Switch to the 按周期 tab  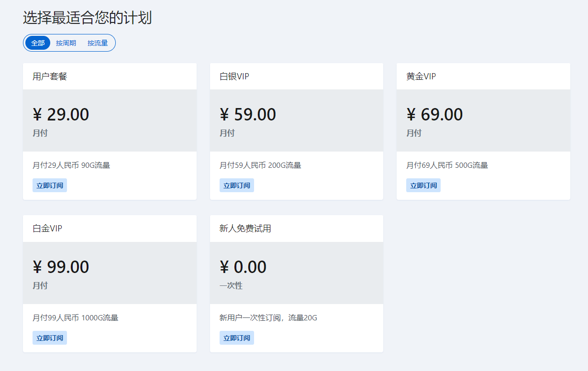[66, 43]
